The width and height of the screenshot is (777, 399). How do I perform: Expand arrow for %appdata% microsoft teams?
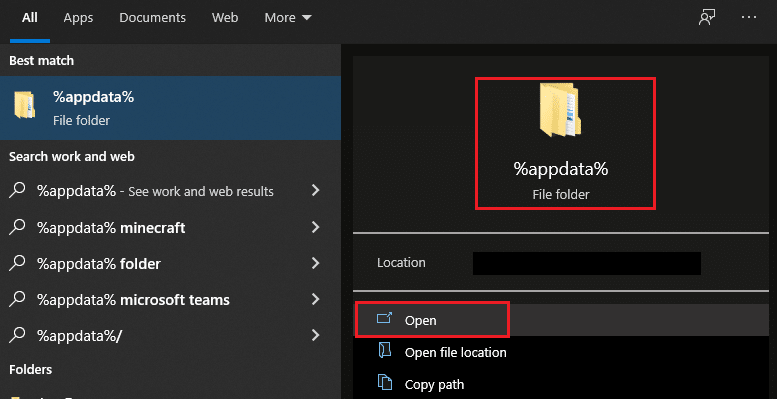pos(315,299)
